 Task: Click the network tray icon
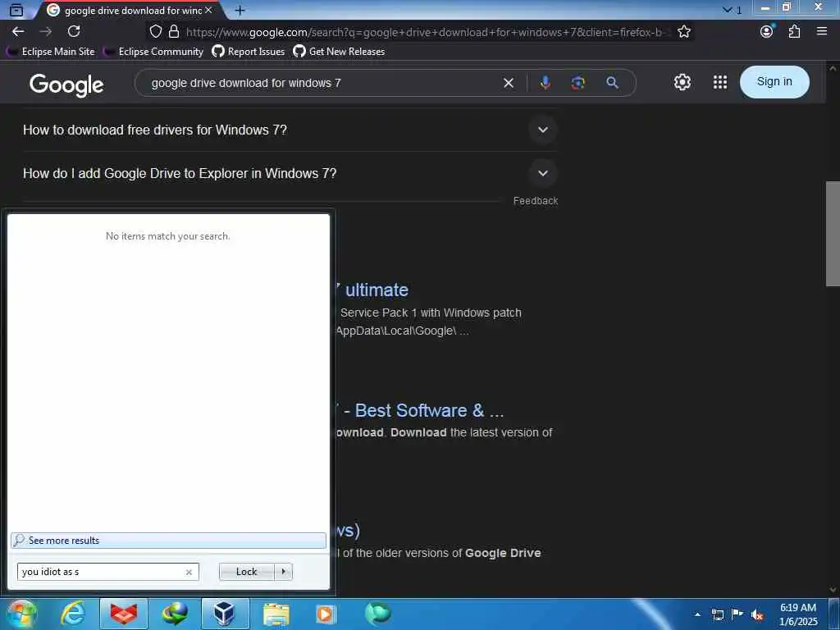pos(718,615)
